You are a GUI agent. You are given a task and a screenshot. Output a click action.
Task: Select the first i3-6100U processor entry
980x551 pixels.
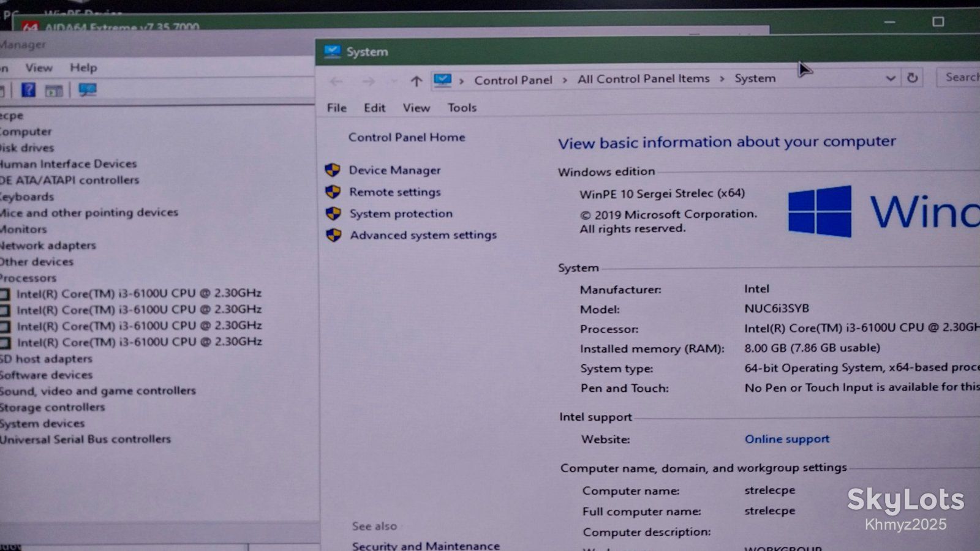[138, 293]
